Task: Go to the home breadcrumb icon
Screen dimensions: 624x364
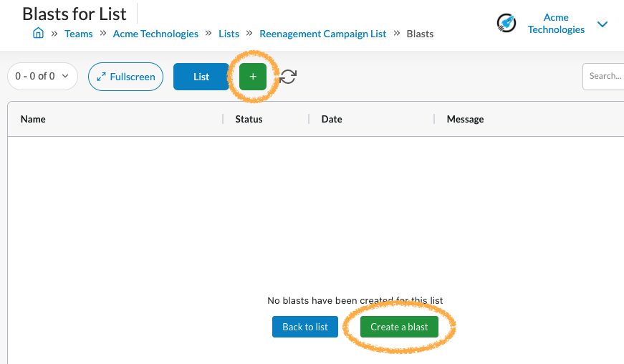Action: pos(38,33)
